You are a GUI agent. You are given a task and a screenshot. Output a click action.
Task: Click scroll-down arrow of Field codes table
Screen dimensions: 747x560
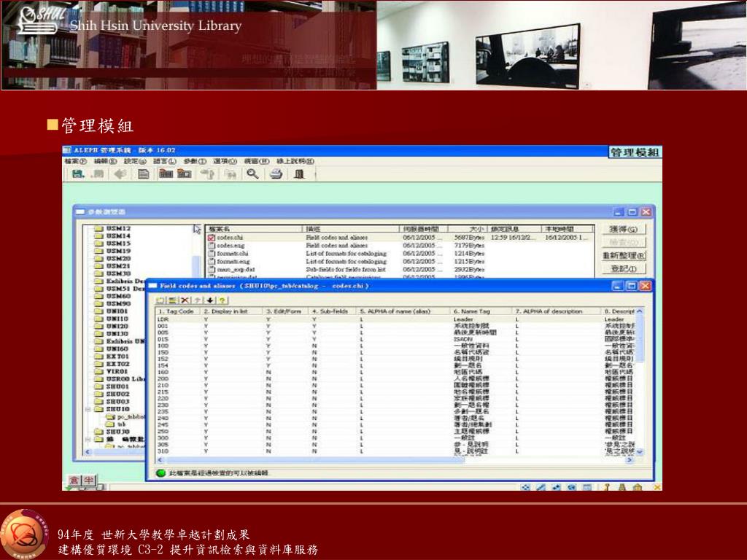click(639, 451)
